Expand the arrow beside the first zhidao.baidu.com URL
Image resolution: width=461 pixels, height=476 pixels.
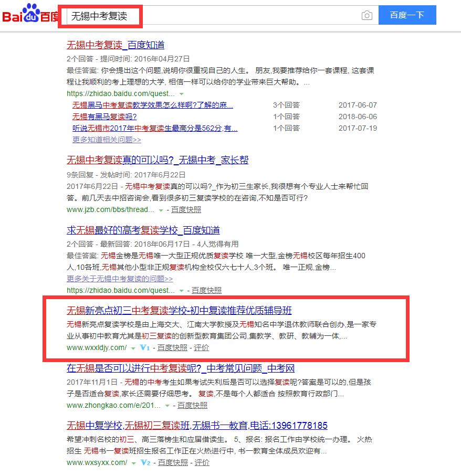(181, 93)
